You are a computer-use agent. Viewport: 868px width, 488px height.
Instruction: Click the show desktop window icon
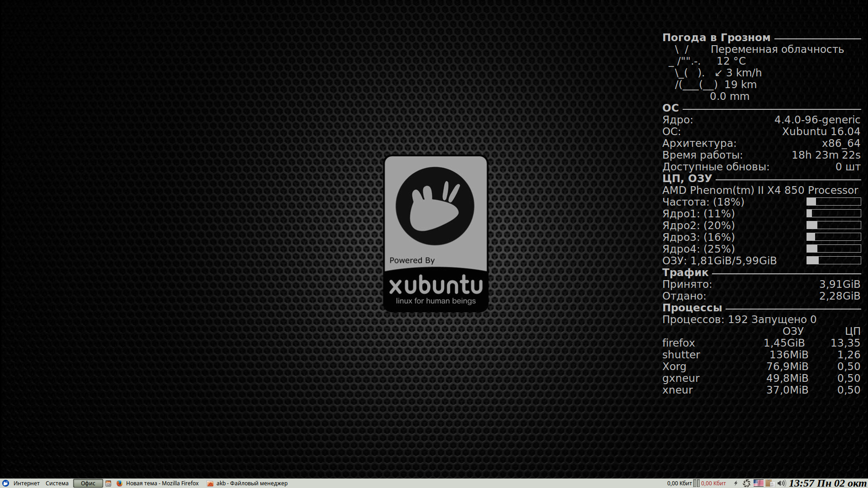[x=108, y=483]
